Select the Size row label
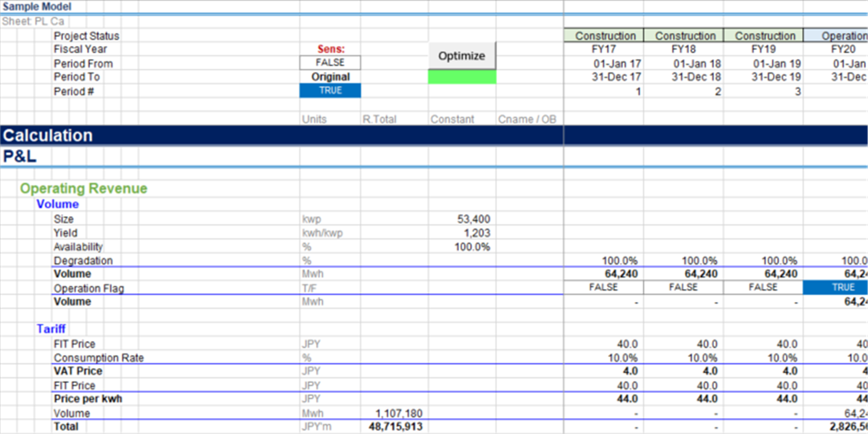The width and height of the screenshot is (868, 434). [64, 219]
